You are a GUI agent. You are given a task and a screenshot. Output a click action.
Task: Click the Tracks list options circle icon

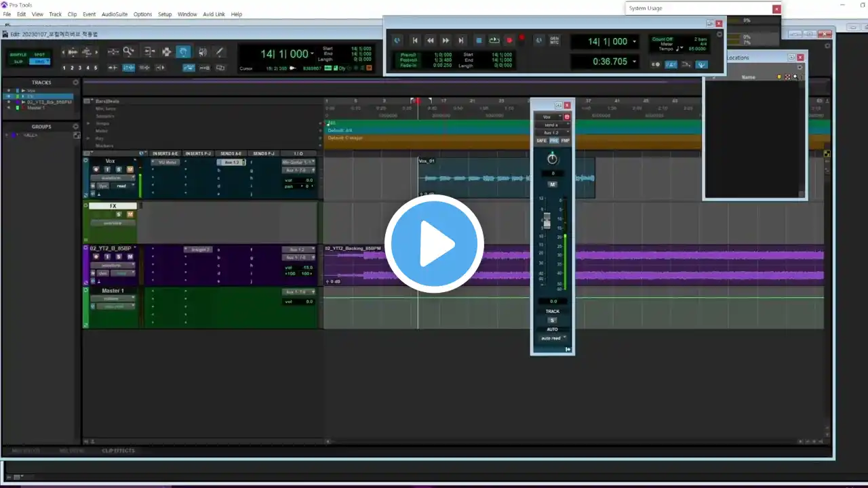pyautogui.click(x=75, y=82)
